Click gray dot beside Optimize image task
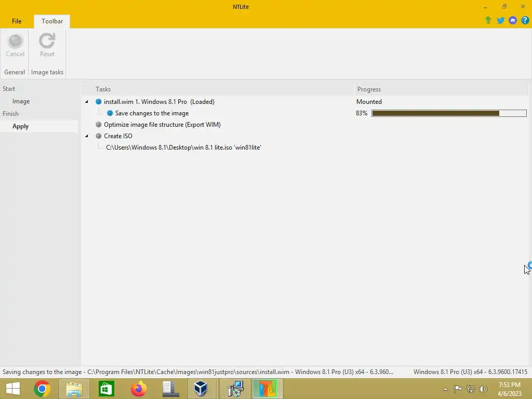Viewport: 532px width, 399px height. (x=99, y=125)
